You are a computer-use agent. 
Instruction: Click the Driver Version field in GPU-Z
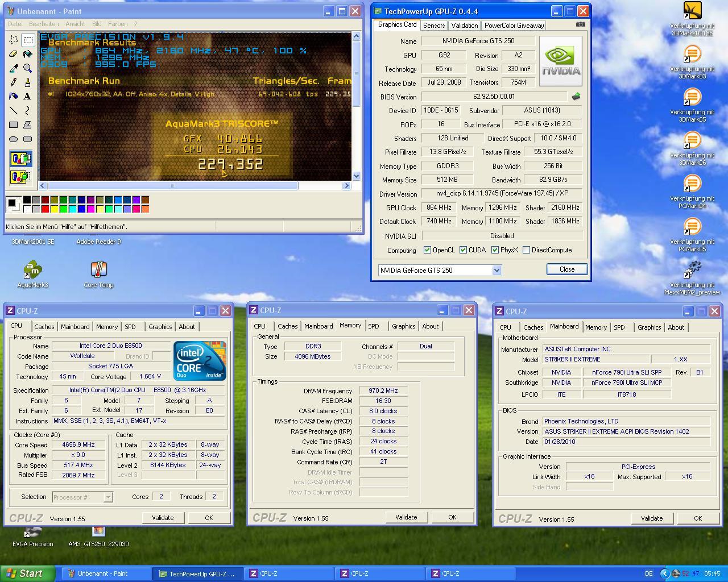pyautogui.click(x=502, y=194)
